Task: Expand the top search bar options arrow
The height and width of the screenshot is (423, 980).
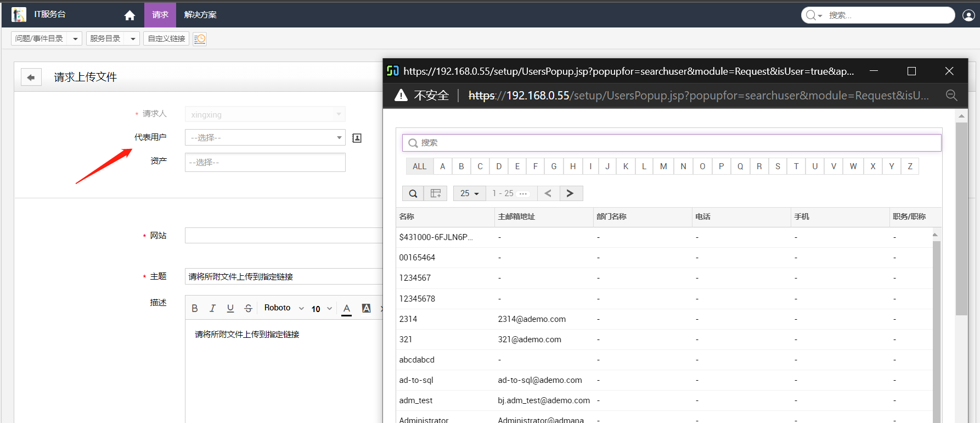Action: [x=820, y=16]
